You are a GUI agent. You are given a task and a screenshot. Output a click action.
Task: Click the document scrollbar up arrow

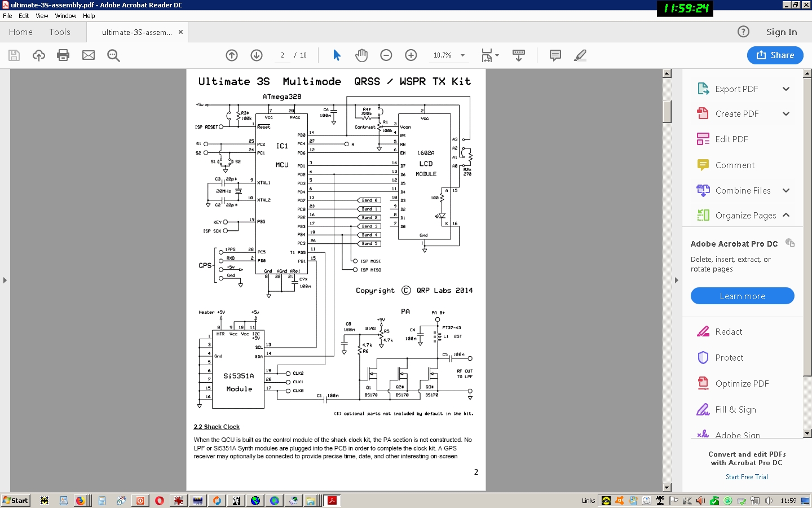click(667, 73)
